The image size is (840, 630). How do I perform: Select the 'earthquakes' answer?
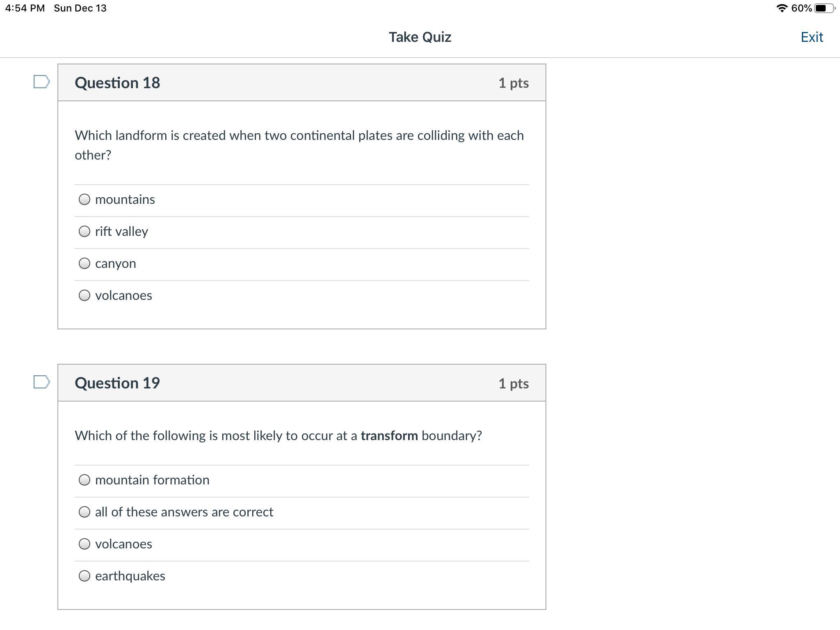(x=84, y=576)
